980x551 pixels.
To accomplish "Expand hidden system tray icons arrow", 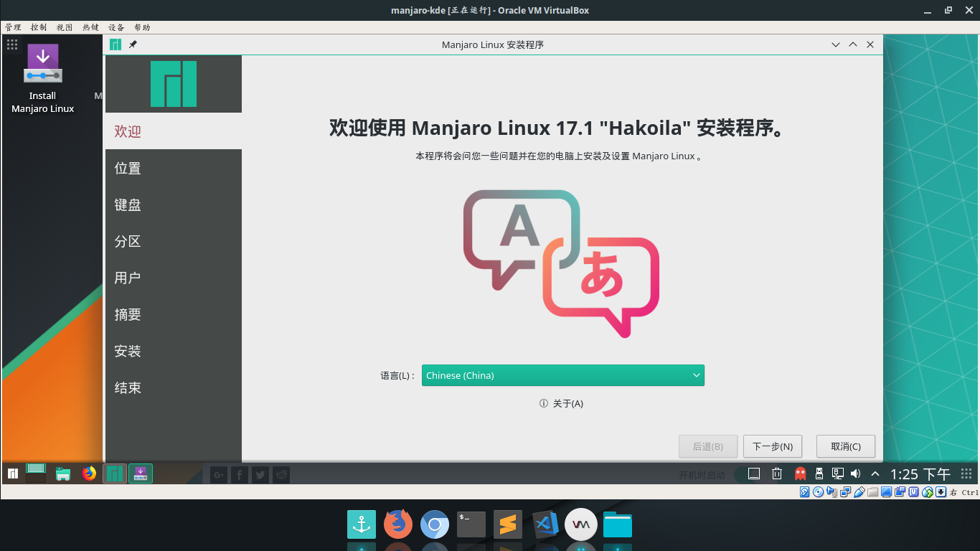I will [875, 474].
